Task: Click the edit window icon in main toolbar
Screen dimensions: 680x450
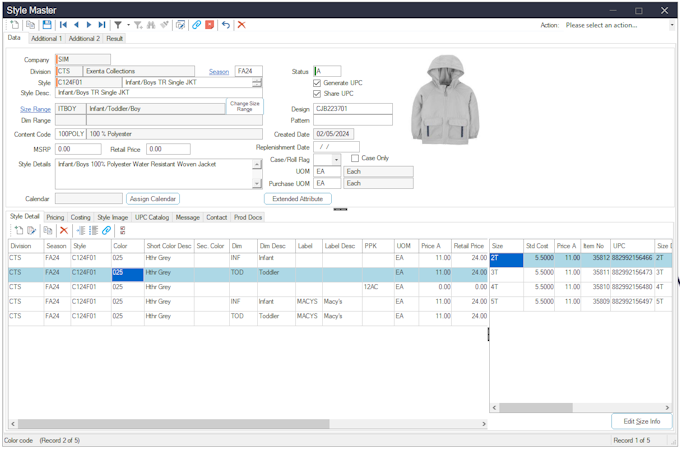Action: [180, 25]
